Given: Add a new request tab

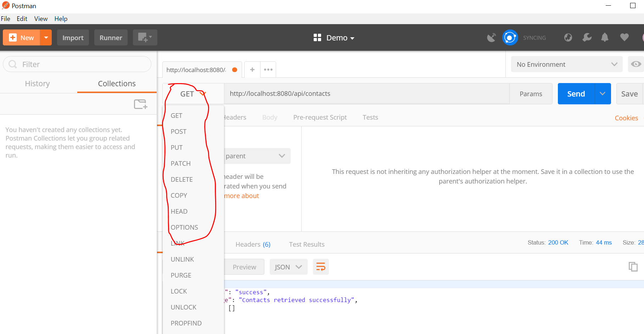Looking at the screenshot, I should click(x=252, y=70).
